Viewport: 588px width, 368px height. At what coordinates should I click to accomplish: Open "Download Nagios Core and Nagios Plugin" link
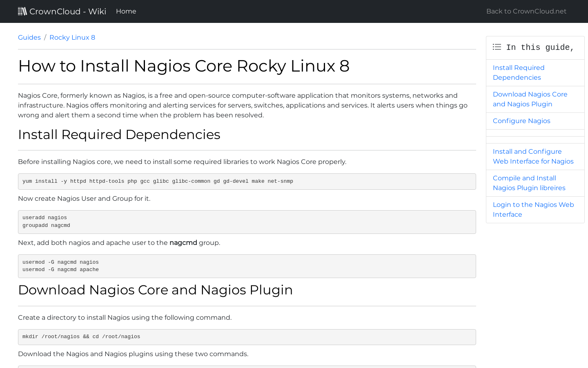coord(530,99)
